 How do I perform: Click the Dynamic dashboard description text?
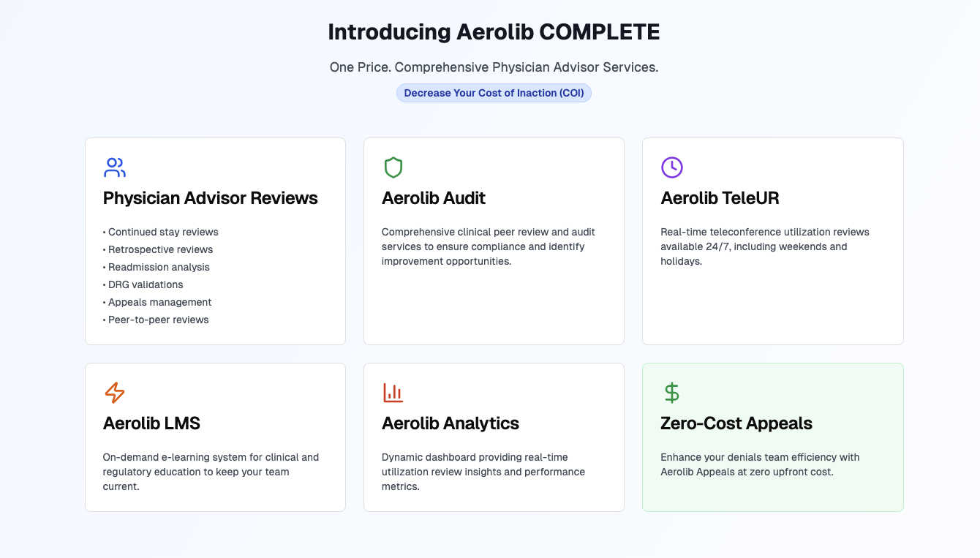coord(483,472)
